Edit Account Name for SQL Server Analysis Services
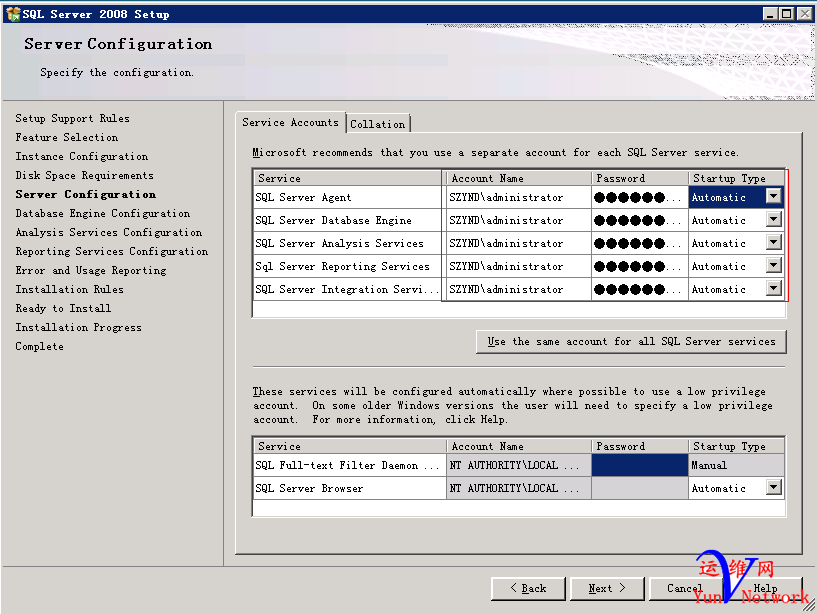Screen dimensions: 817x614 click(519, 243)
